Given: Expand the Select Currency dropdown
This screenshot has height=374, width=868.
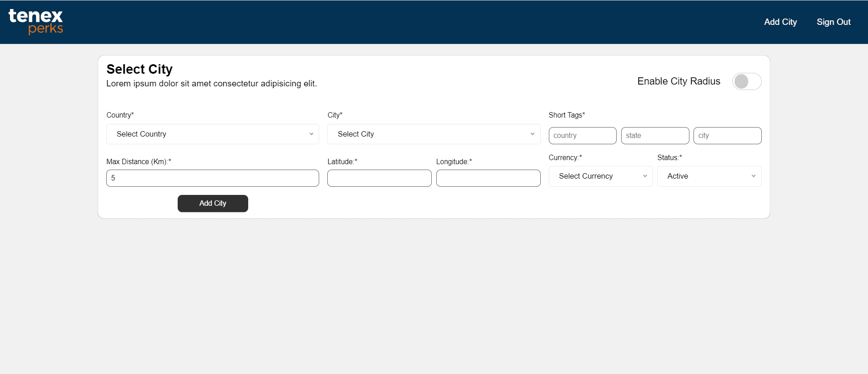Looking at the screenshot, I should click(600, 176).
